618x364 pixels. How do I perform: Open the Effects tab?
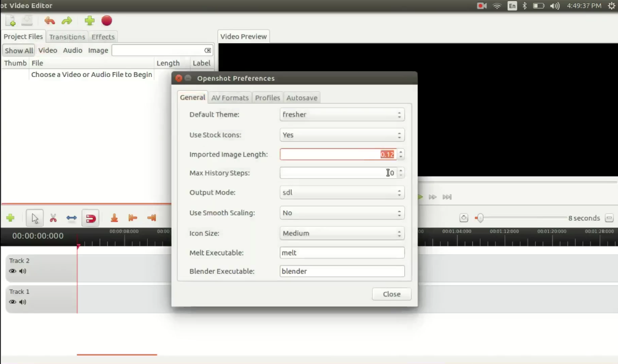103,36
